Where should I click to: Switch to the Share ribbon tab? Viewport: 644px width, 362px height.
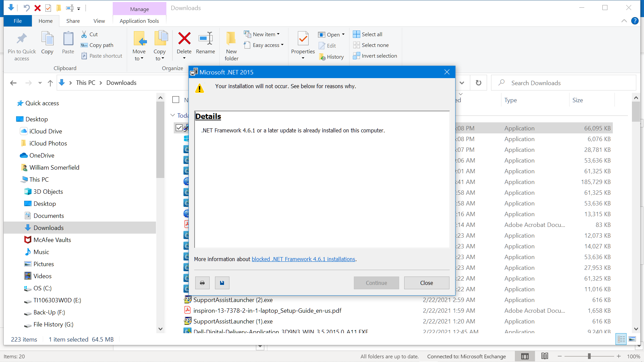(73, 21)
